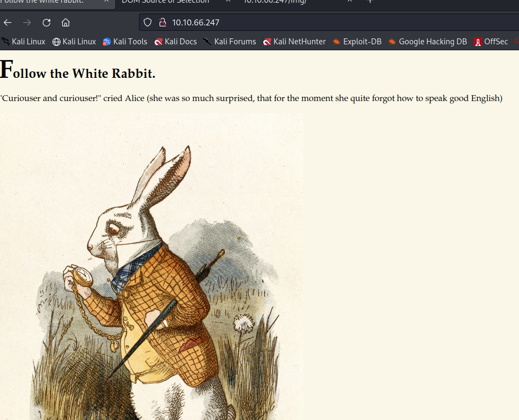The height and width of the screenshot is (420, 519).
Task: Open the OffSec bookmark
Action: [491, 42]
